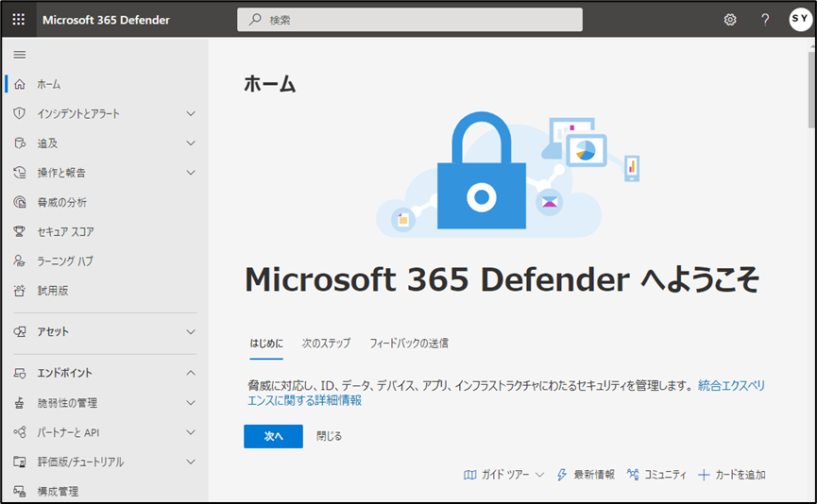Click the 最新情報 lightning icon
Image resolution: width=817 pixels, height=504 pixels.
pyautogui.click(x=562, y=475)
